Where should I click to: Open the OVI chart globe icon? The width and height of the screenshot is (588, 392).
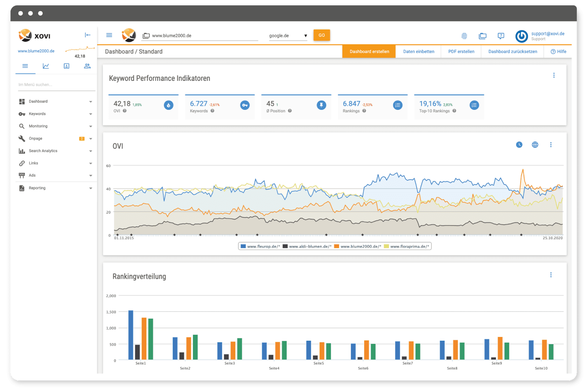tap(535, 145)
